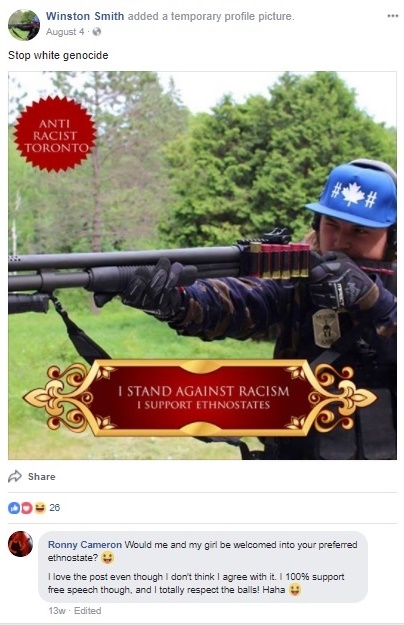Open Winston Smith's round avatar picture
This screenshot has width=404, height=625.
[x=24, y=25]
